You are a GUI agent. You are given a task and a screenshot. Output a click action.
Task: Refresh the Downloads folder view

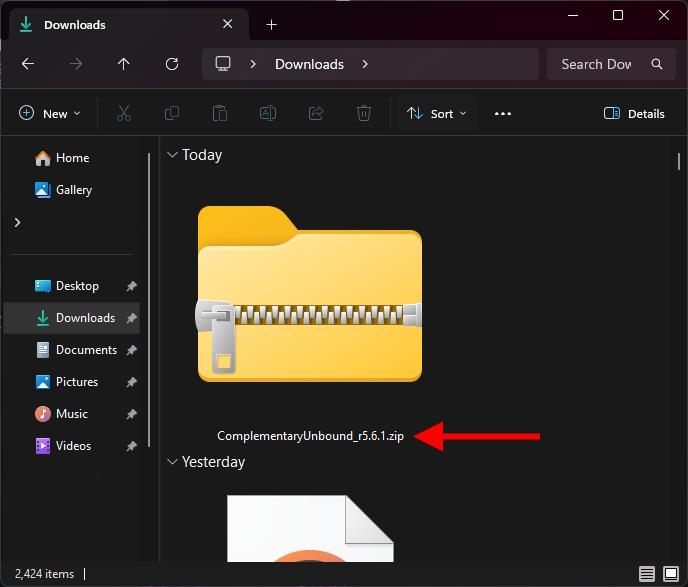pos(172,64)
